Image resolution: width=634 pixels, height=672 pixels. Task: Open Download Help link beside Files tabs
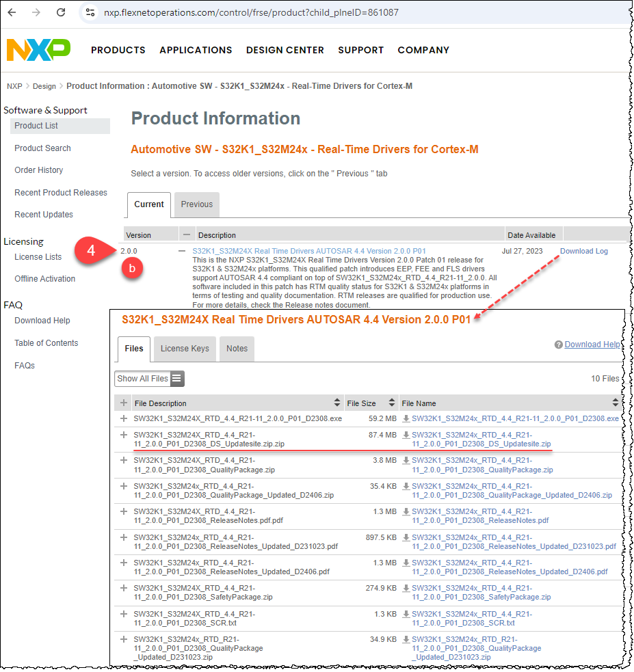(x=592, y=345)
